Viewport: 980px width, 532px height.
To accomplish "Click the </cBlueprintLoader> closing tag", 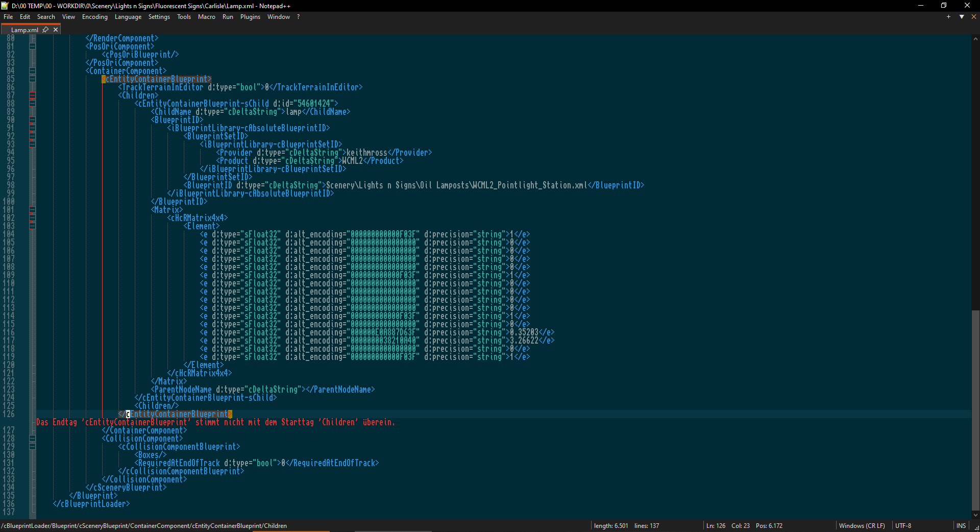I will coord(91,504).
